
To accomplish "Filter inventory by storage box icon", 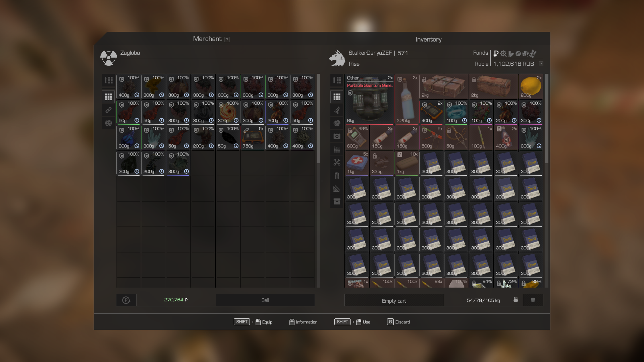I will tap(337, 201).
